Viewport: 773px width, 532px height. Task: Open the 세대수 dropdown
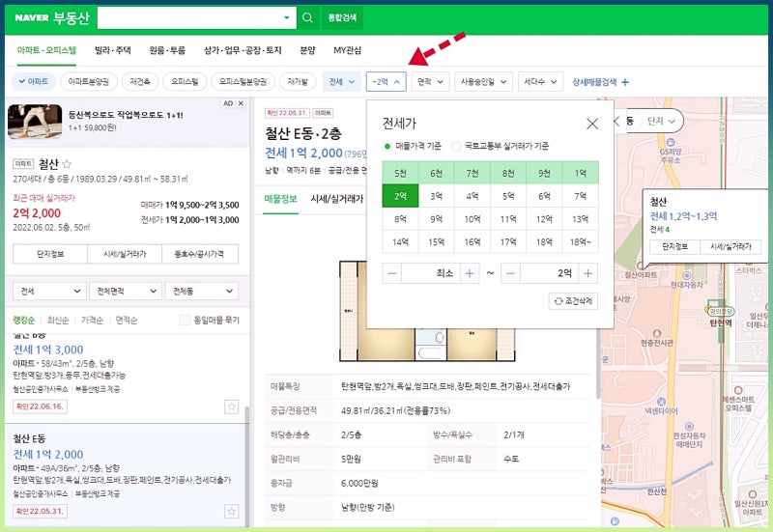click(540, 82)
